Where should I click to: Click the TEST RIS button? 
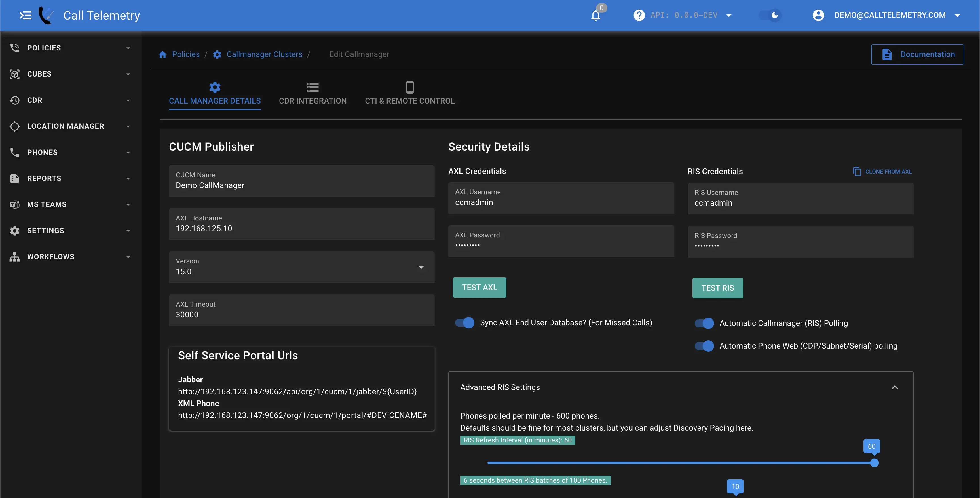pyautogui.click(x=717, y=288)
